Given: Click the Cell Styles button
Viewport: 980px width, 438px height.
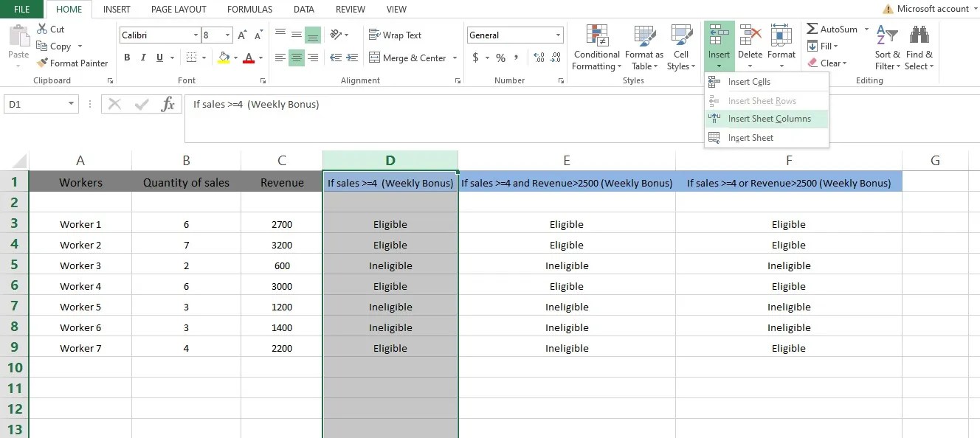Looking at the screenshot, I should [680, 48].
